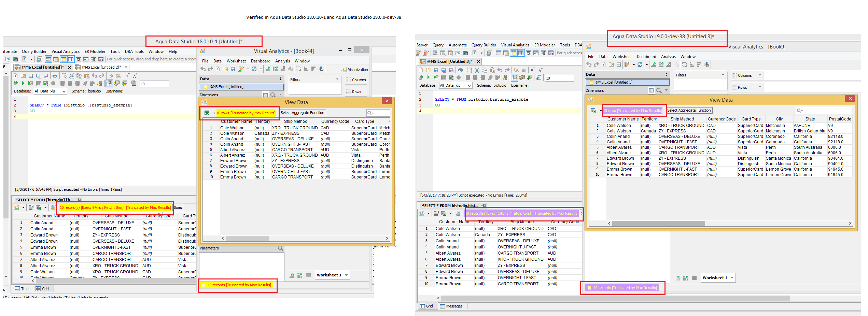Click the blue Refresh icon in the Book9 Visual Analytics toolbar
Viewport: 868px width, 316px height.
point(640,64)
